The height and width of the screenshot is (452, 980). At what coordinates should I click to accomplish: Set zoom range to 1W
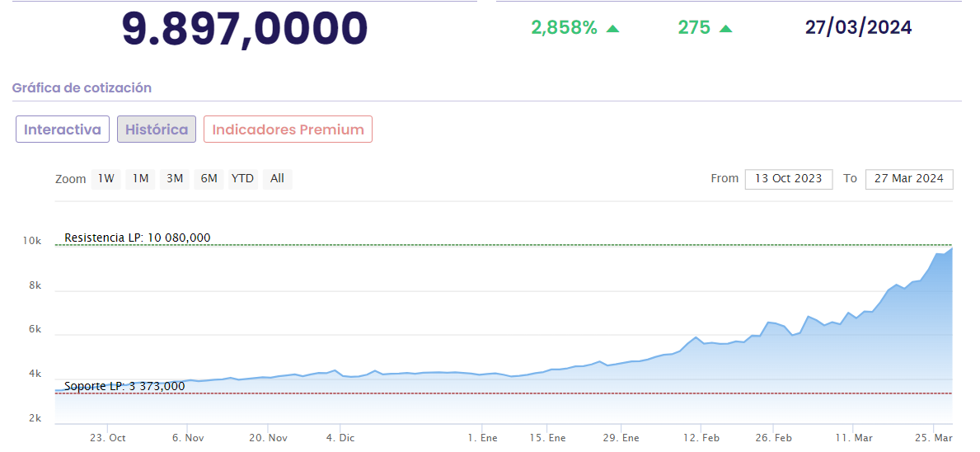pos(106,178)
